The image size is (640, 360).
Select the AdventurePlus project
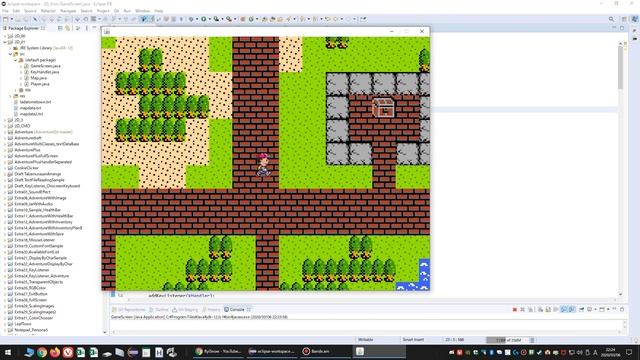(27, 150)
